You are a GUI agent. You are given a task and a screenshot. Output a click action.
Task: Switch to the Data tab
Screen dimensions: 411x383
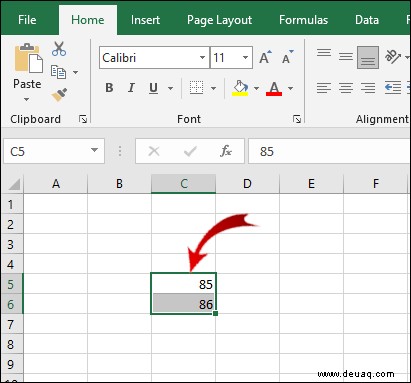tap(367, 20)
